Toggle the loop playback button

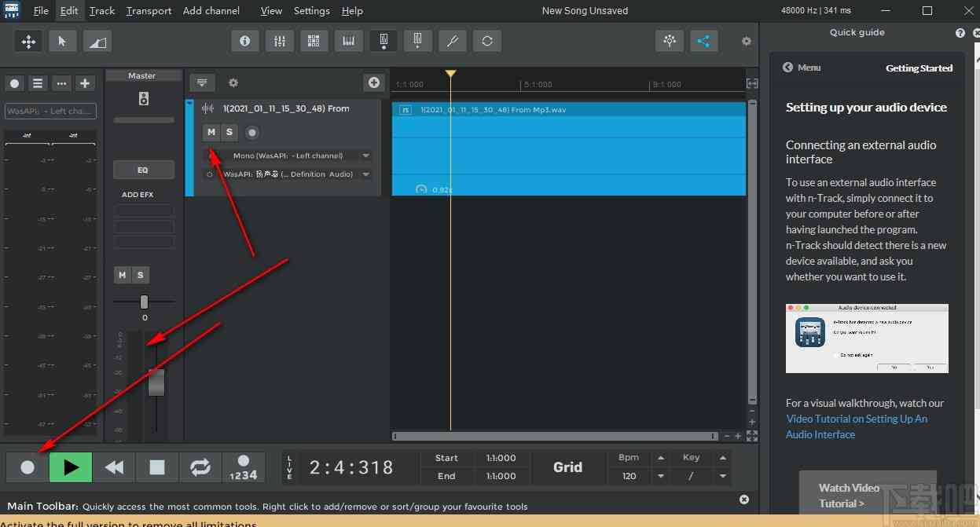(x=200, y=467)
